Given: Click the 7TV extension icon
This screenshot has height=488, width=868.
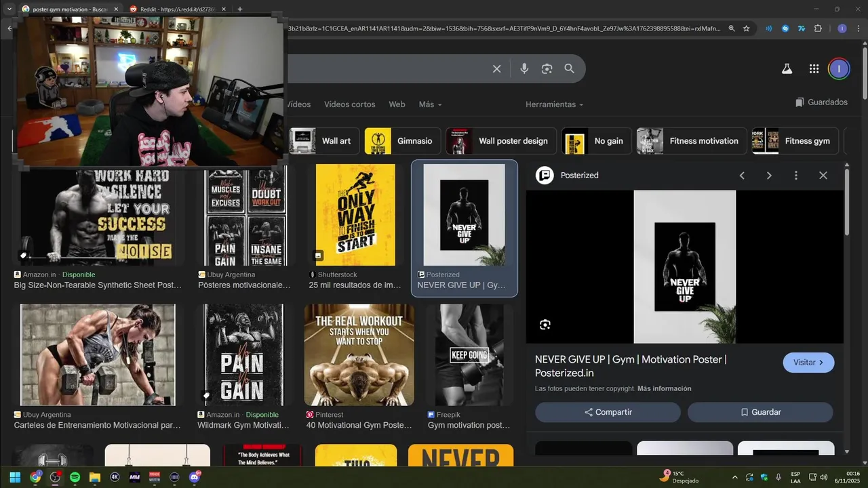Looking at the screenshot, I should 801,28.
